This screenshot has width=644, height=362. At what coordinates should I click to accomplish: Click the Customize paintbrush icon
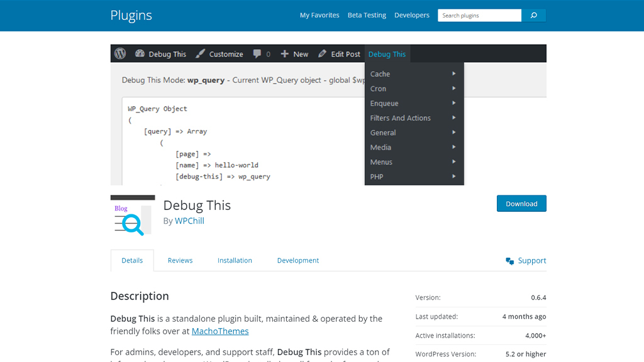200,54
